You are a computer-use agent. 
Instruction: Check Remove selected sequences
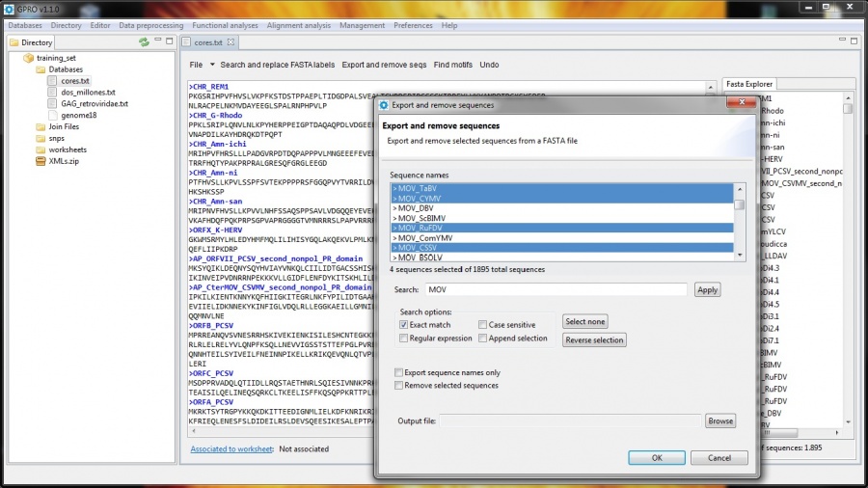(x=399, y=386)
